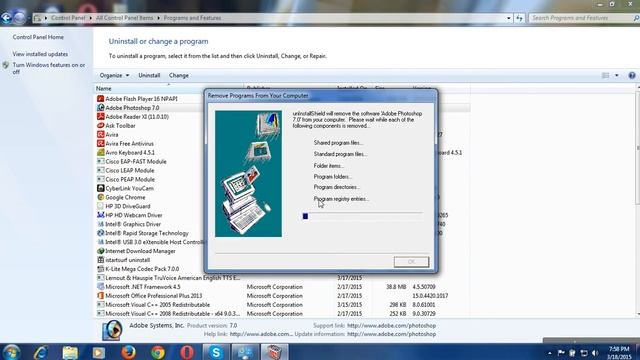Select Cisco LEAP Module row
The height and width of the screenshot is (360, 640).
coord(129,171)
